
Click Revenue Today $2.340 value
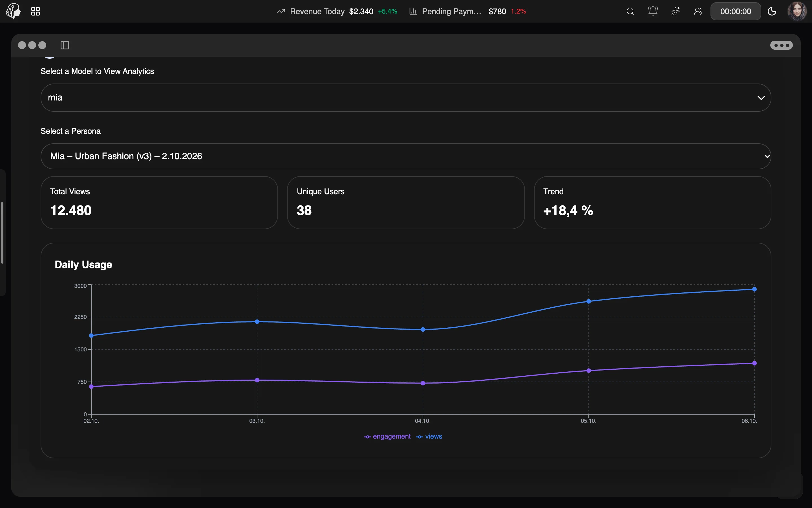[361, 11]
